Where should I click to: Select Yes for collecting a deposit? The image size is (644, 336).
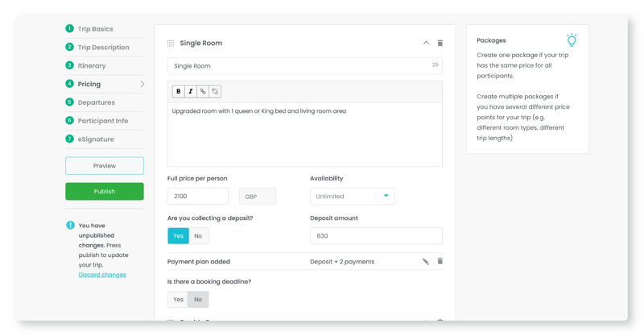[x=178, y=235]
